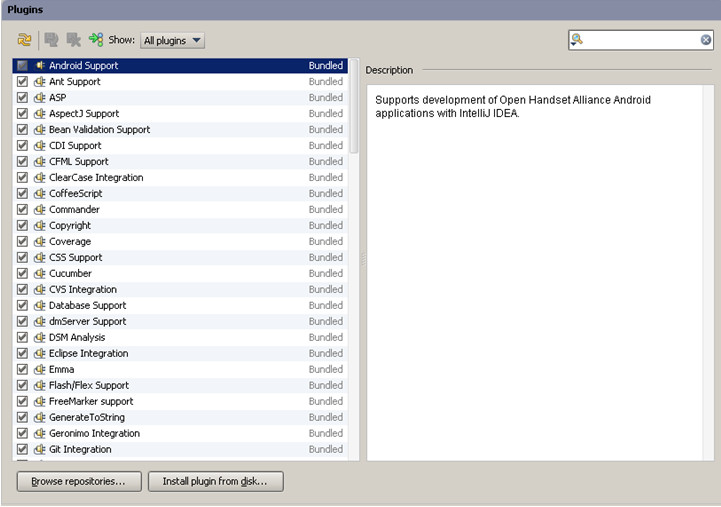Image resolution: width=721 pixels, height=507 pixels.
Task: Select the Eclipse Integration plugin name
Action: [88, 353]
